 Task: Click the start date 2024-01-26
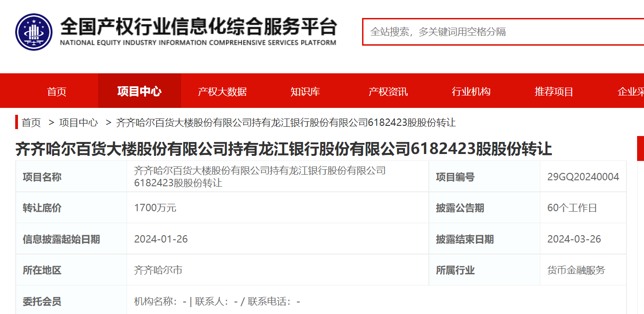point(161,239)
